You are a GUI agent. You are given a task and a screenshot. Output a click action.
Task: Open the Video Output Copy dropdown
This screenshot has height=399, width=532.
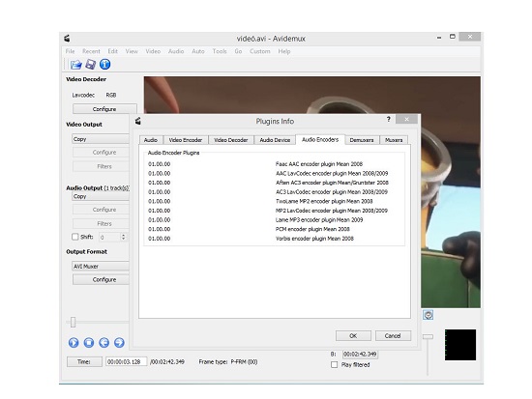pyautogui.click(x=101, y=139)
